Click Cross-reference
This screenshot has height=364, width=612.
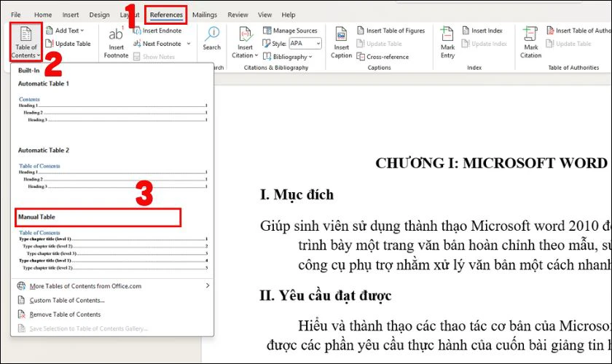click(383, 57)
